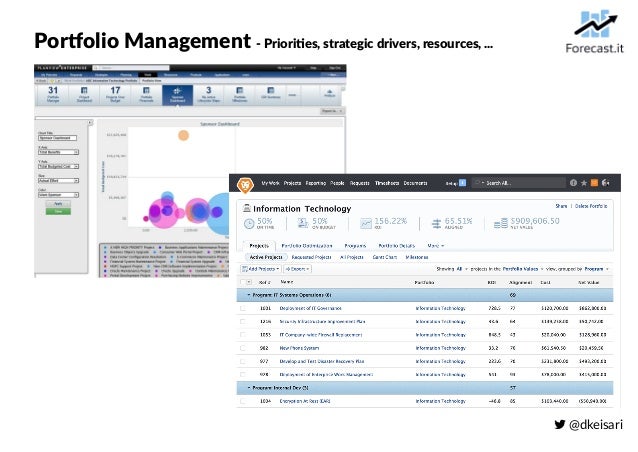Check the box for Security Infrastructure row
Screen dimensions: 638x452
[x=243, y=321]
